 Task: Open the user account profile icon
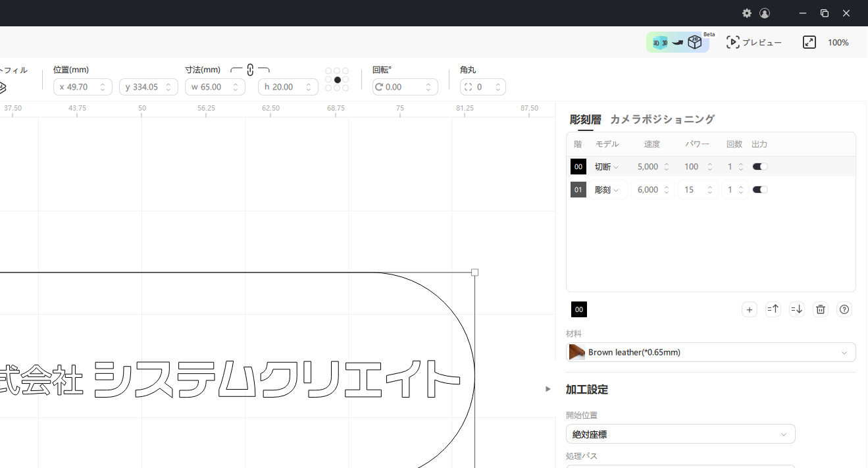765,13
